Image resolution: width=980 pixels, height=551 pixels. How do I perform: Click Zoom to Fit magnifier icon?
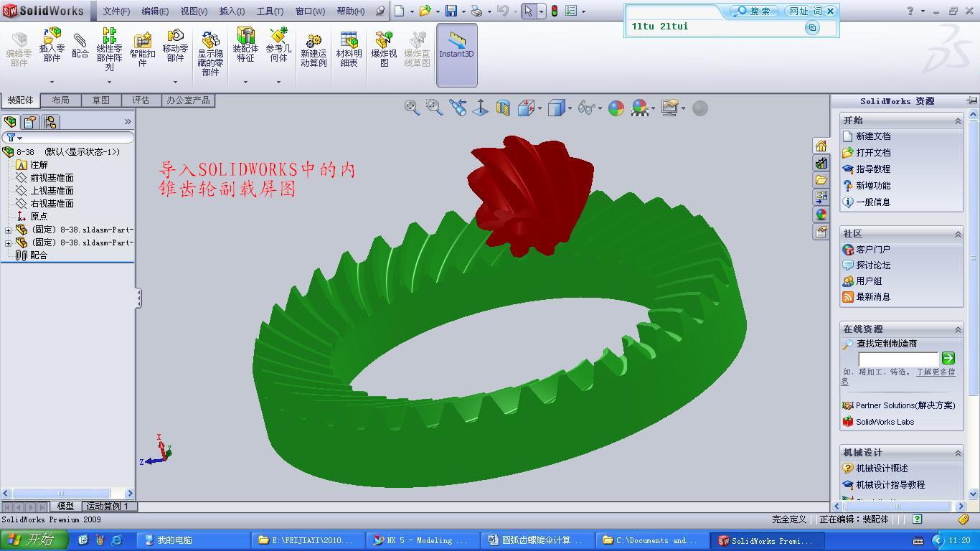click(x=412, y=108)
